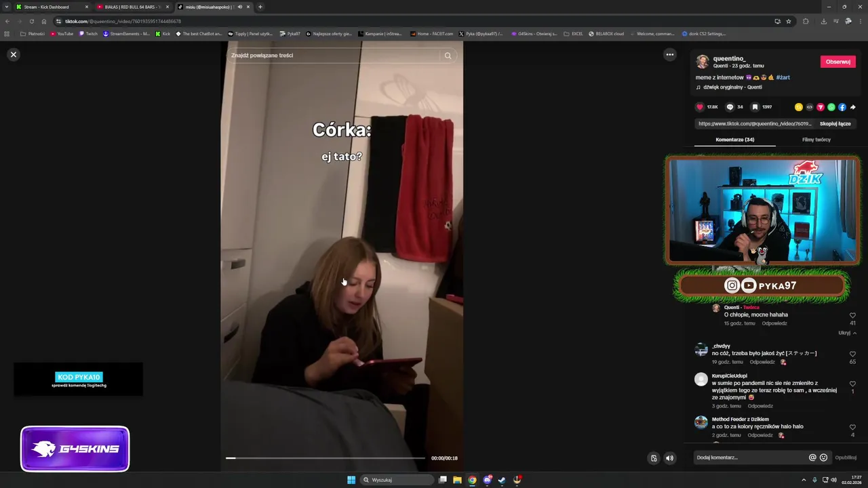Viewport: 868px width, 488px height.
Task: Open the three-dot more options menu
Action: (x=669, y=55)
